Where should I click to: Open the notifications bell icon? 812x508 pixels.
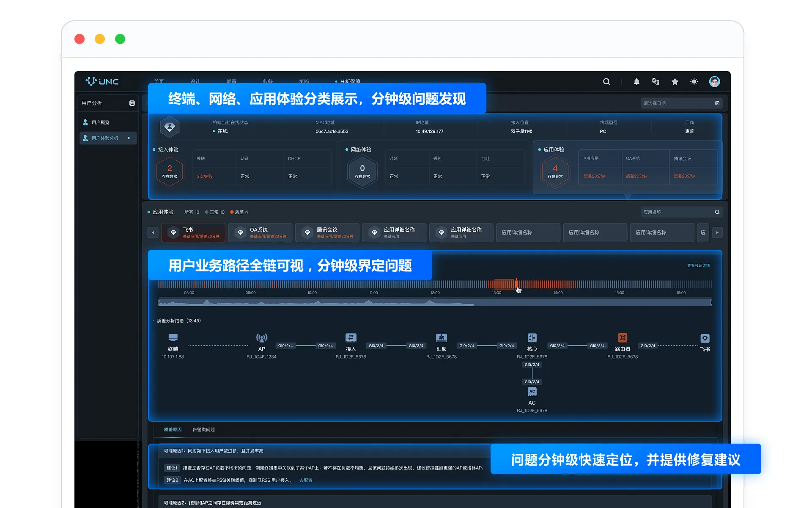[x=636, y=82]
